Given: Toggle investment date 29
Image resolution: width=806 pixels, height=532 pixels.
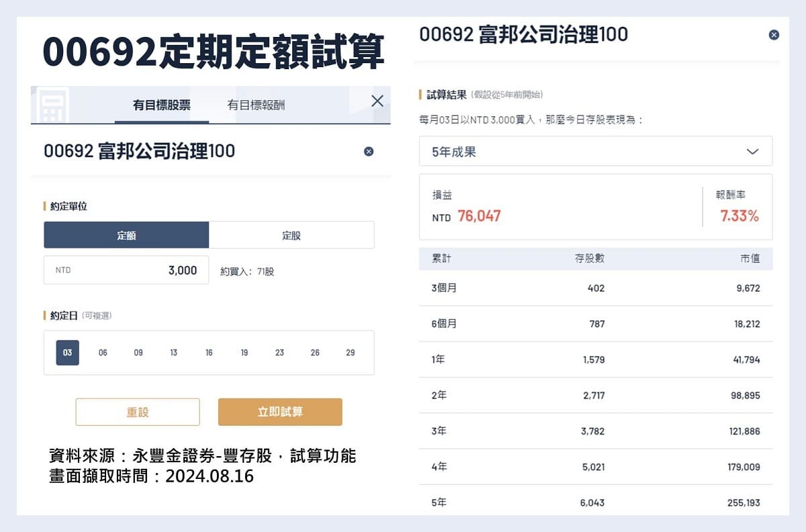Looking at the screenshot, I should [x=350, y=353].
